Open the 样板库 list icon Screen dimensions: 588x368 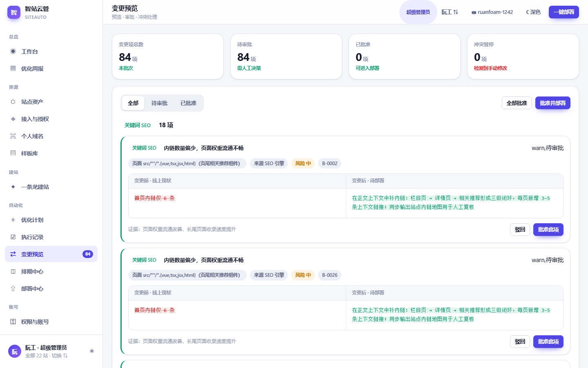point(13,153)
